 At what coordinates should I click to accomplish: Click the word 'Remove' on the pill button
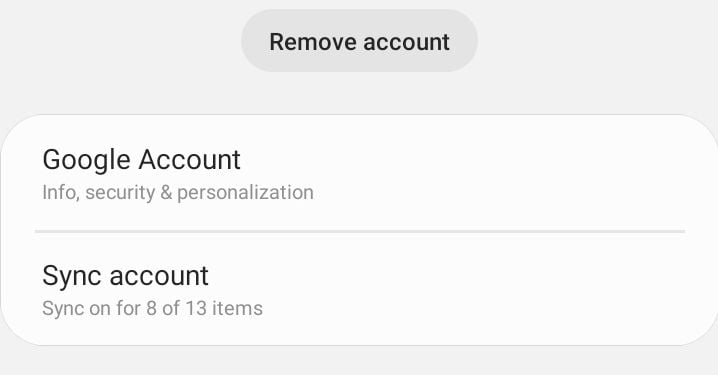313,42
